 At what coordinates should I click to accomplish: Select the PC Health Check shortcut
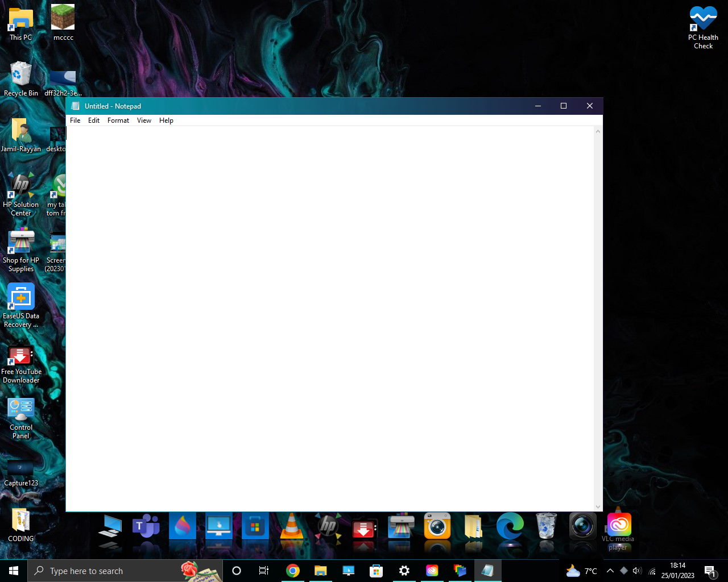[704, 28]
